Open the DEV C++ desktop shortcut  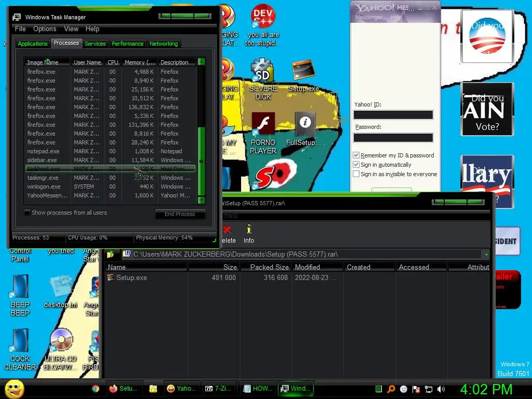[263, 16]
